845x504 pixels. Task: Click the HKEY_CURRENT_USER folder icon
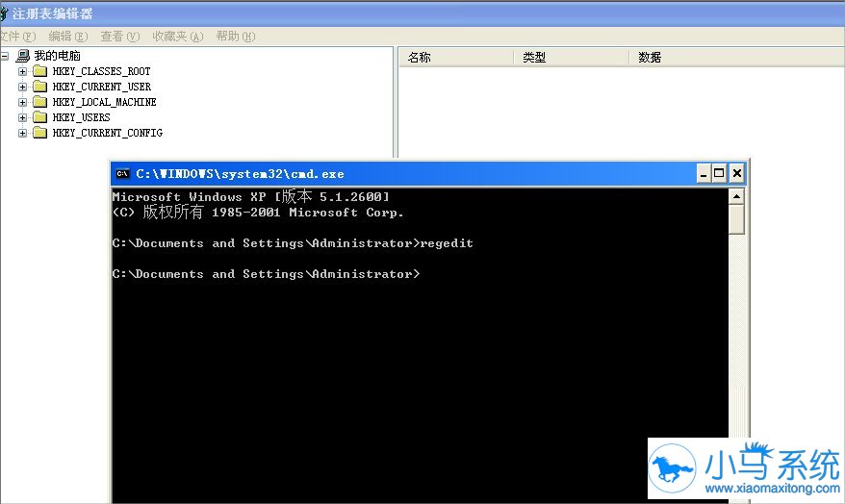pyautogui.click(x=39, y=87)
